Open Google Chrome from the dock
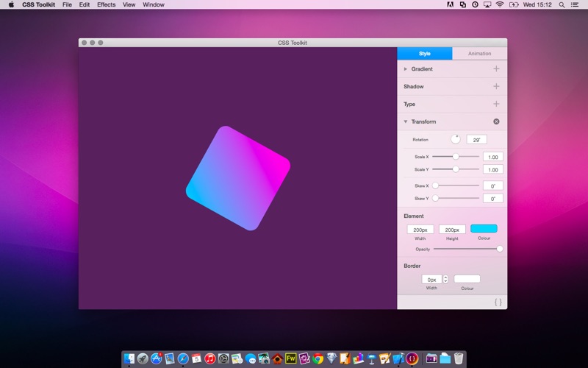Viewport: 588px width, 368px height. click(318, 359)
